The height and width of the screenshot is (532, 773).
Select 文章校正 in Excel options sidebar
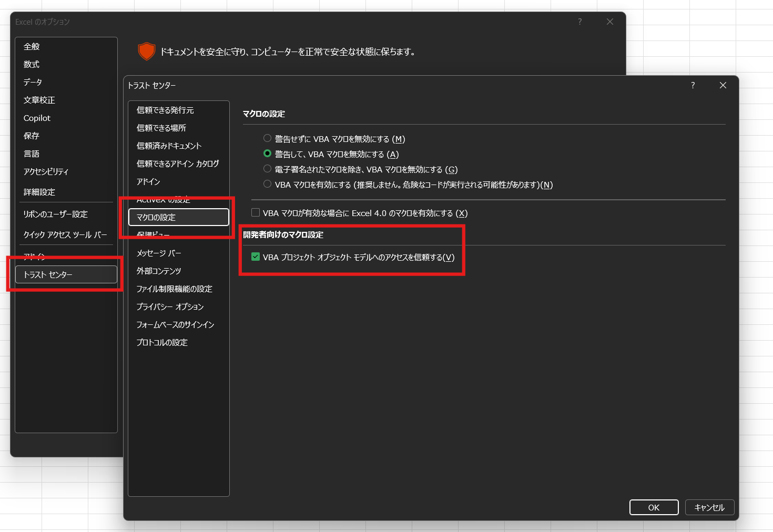point(66,100)
